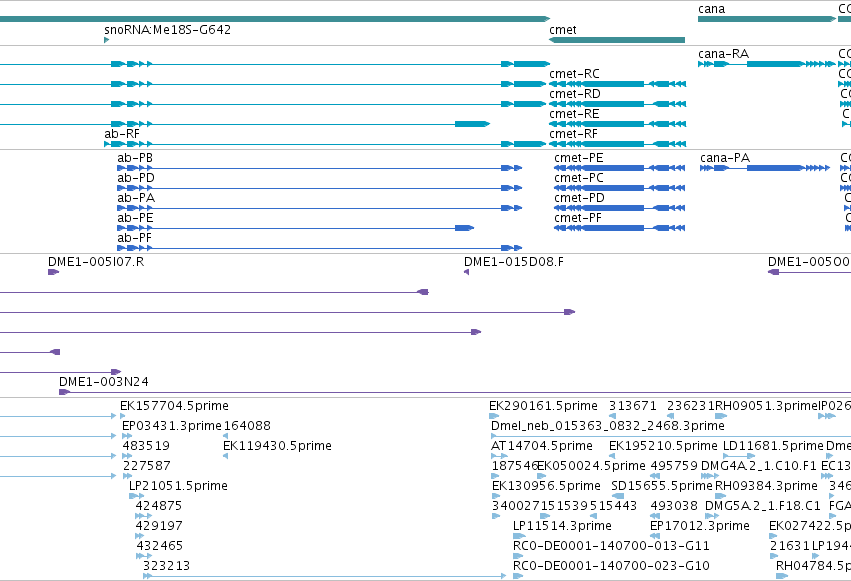This screenshot has width=851, height=581.
Task: Select the LP11514.3prime label
Action: (562, 525)
